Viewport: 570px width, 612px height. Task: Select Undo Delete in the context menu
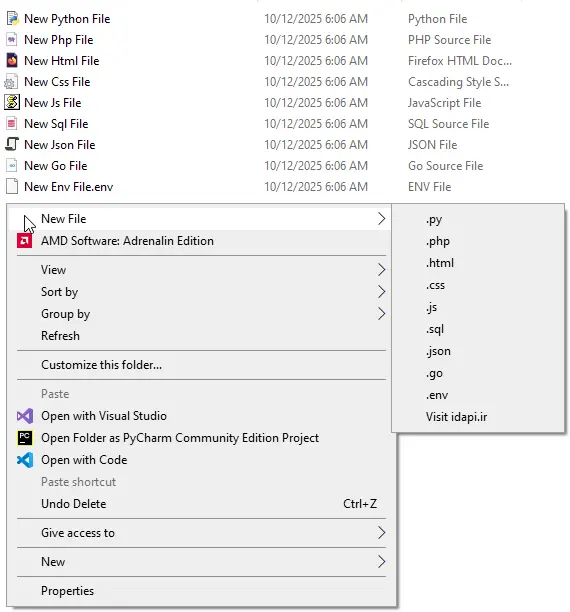[199, 504]
